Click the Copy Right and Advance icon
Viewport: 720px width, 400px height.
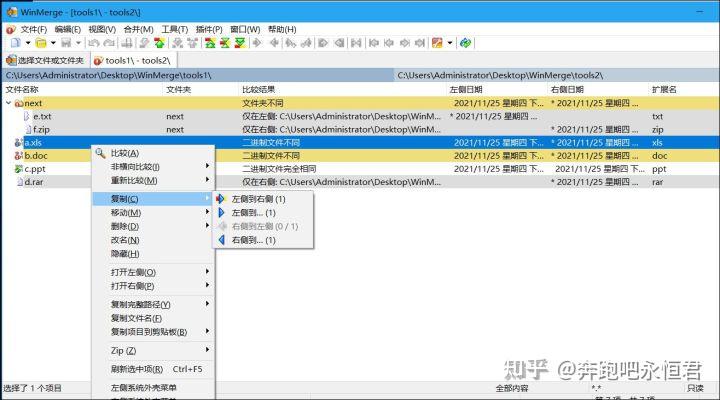pos(291,43)
